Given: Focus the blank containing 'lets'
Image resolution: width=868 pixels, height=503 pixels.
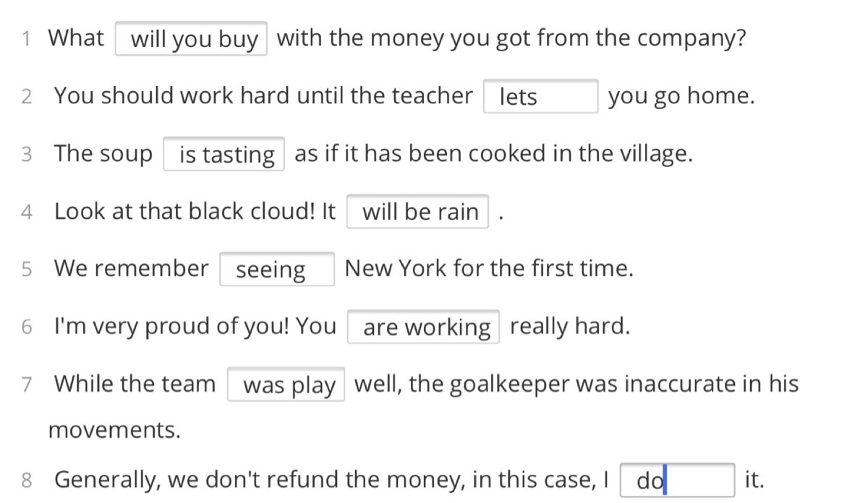Looking at the screenshot, I should (540, 96).
